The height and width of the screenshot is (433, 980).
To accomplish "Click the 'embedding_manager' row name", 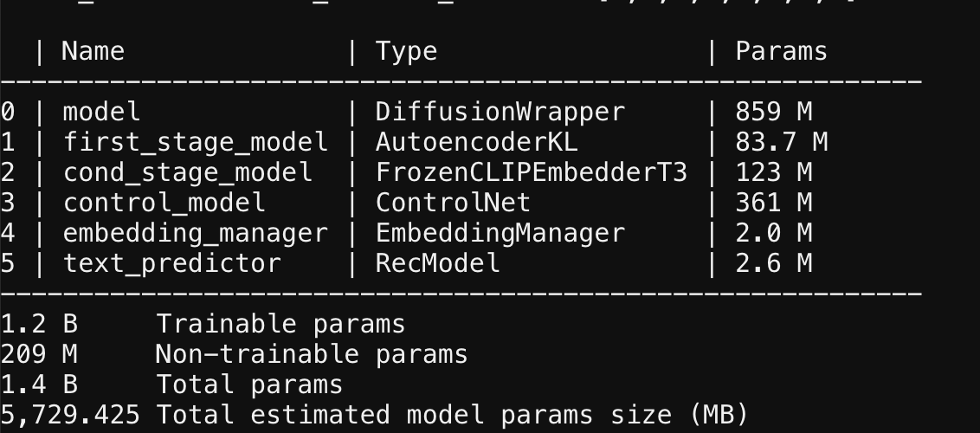I will click(x=196, y=233).
